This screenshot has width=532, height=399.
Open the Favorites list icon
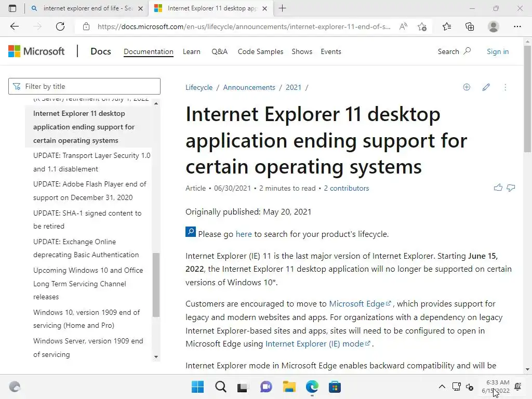(x=447, y=26)
